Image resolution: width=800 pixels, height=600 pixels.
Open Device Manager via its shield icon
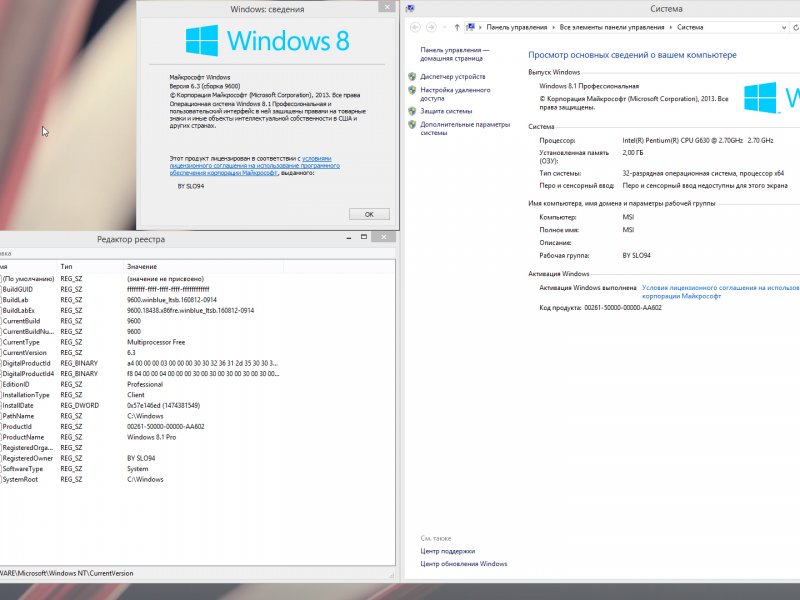pos(412,77)
